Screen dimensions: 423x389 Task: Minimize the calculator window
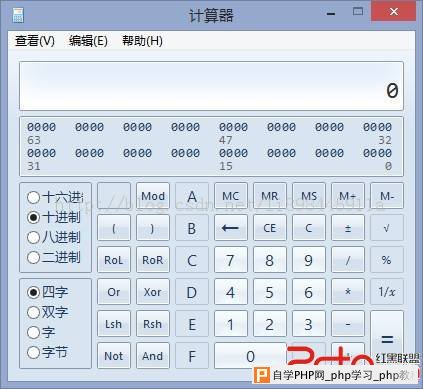tap(331, 13)
